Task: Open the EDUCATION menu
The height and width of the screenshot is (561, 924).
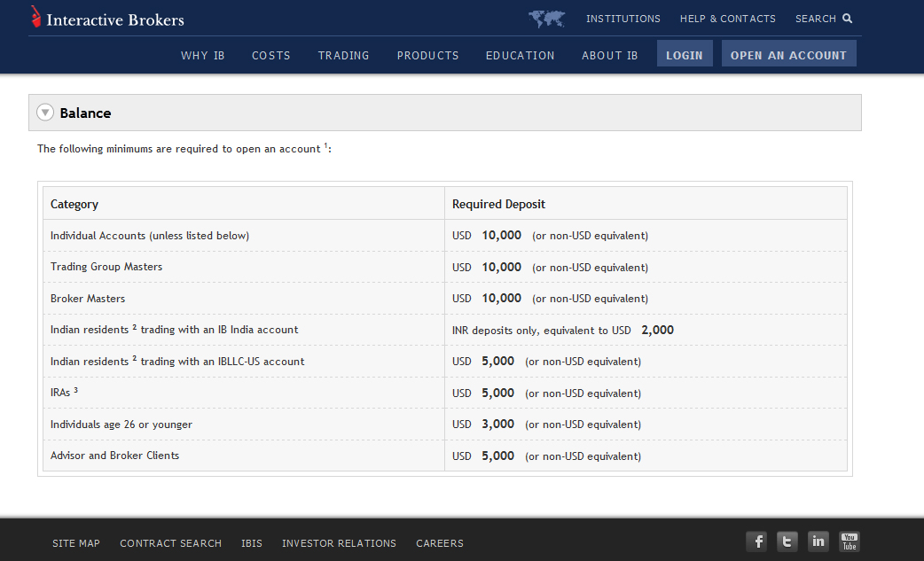Action: 521,55
